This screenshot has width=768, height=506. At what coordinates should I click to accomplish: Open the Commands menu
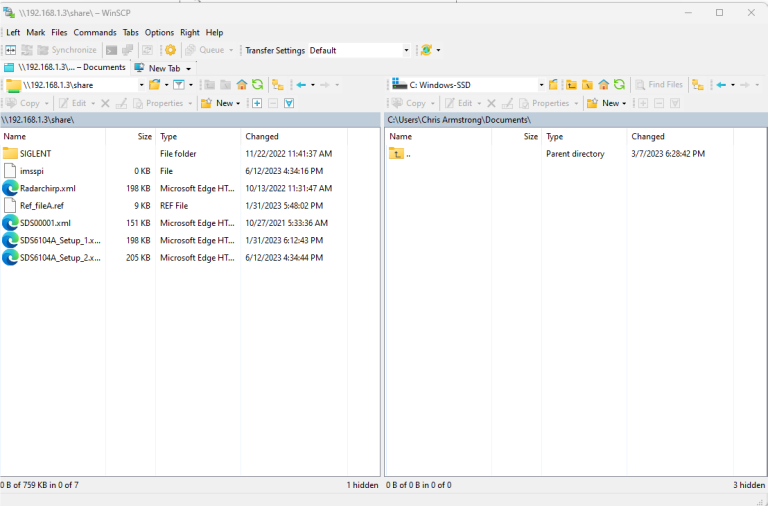95,32
